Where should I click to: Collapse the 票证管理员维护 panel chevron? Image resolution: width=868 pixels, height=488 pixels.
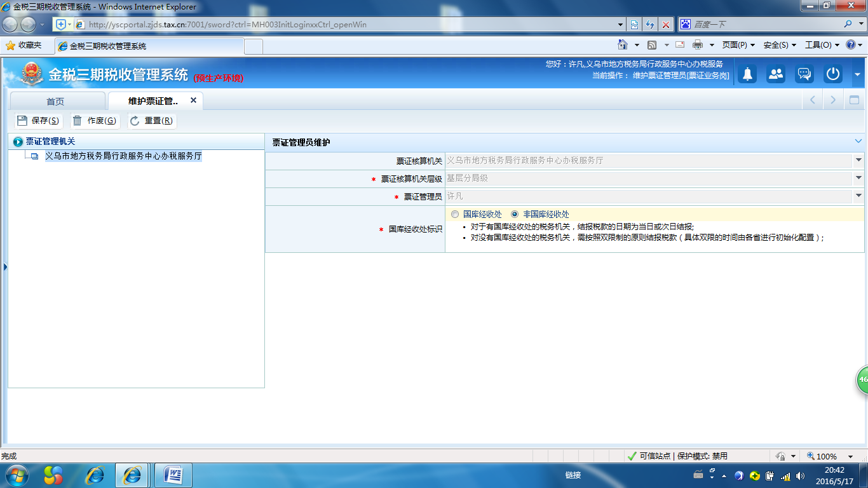point(858,142)
